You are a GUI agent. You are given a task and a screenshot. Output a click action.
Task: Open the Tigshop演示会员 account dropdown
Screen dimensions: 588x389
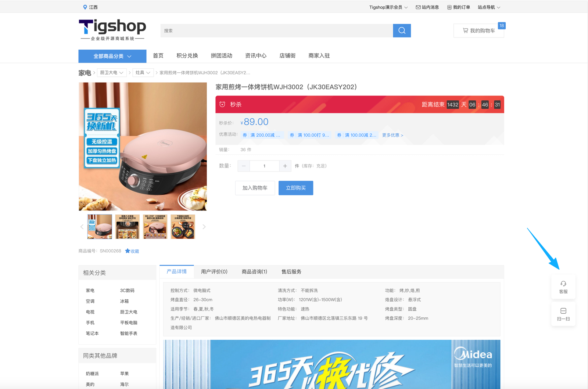[x=388, y=7]
